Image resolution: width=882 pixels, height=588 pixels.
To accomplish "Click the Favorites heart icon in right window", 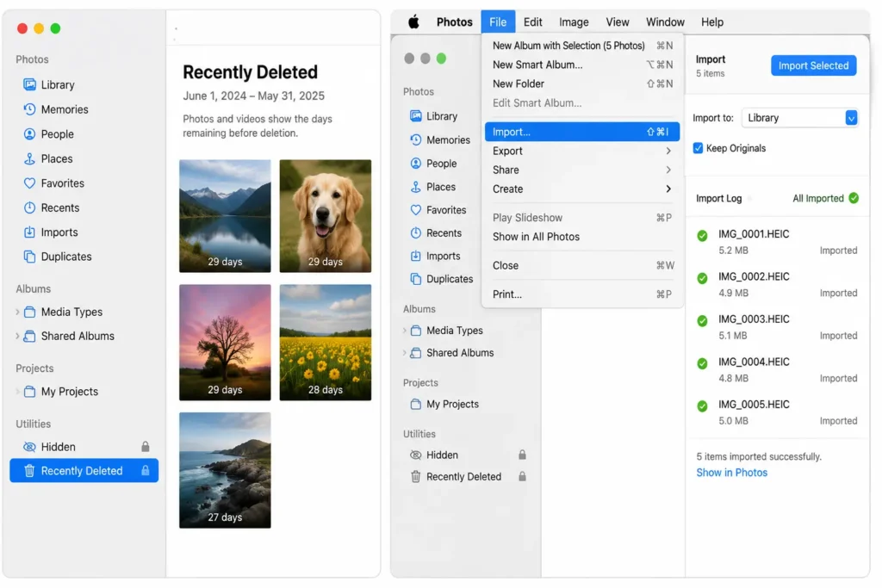I will click(416, 210).
